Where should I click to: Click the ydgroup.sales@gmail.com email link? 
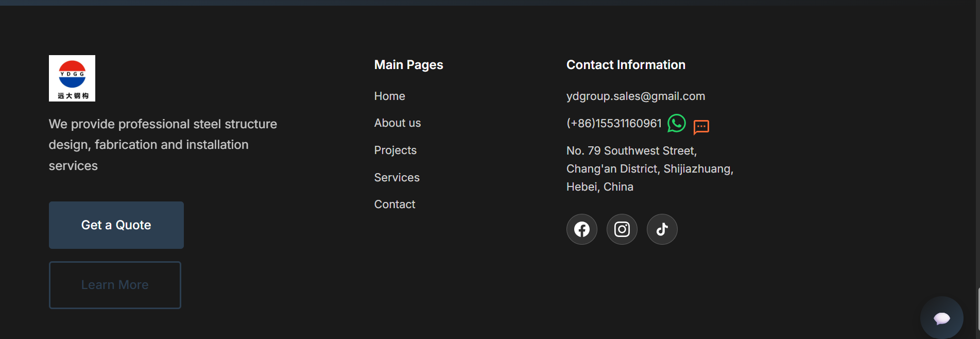click(636, 96)
